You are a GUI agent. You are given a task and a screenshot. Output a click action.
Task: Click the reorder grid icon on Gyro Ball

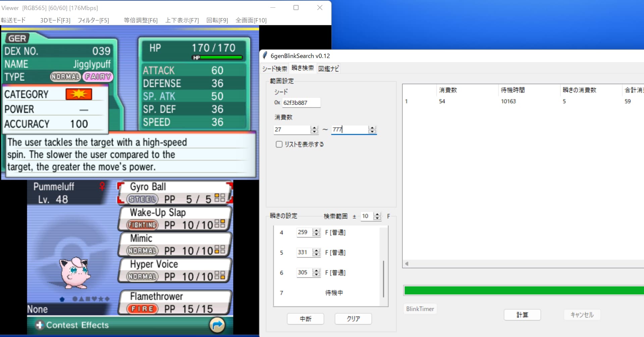click(220, 198)
